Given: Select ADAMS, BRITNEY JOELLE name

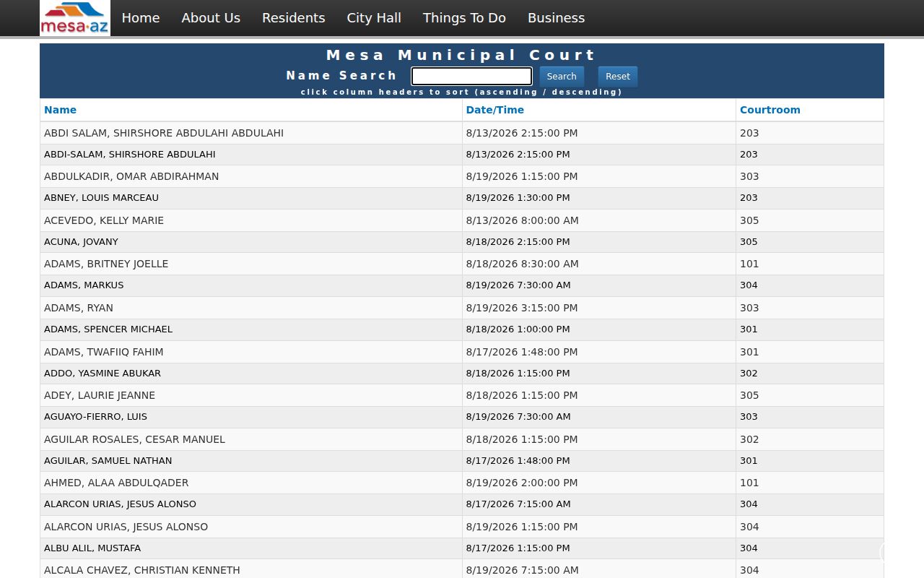Looking at the screenshot, I should (106, 264).
